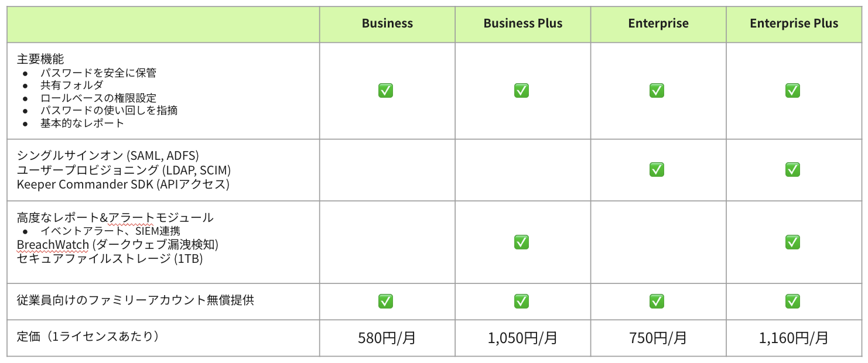Select the 1,160円/月 price cell
Screen dimensions: 868x363
tap(794, 338)
